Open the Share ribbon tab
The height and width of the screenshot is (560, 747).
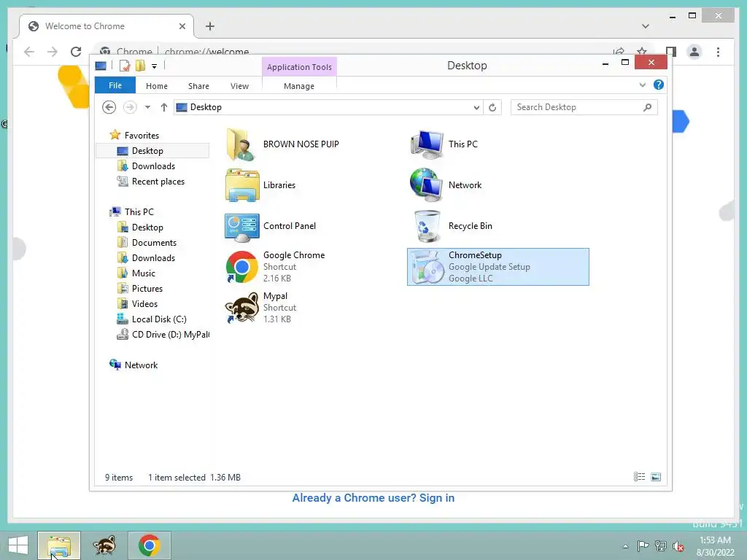coord(198,86)
